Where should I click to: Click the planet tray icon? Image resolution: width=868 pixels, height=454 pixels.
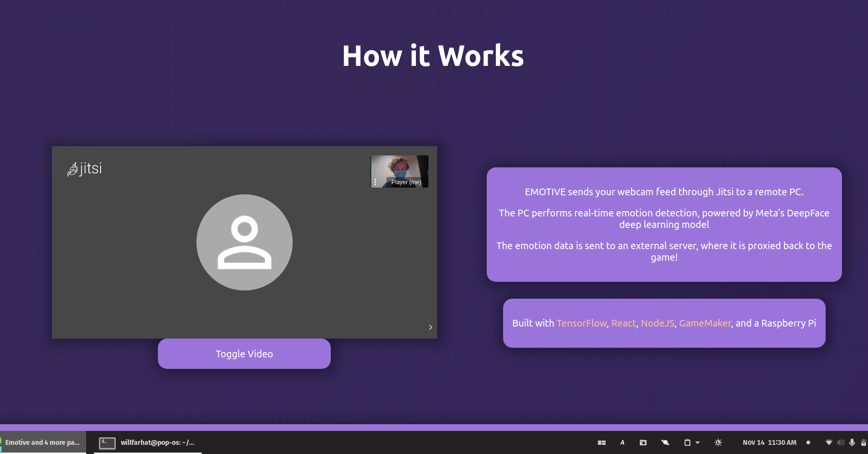(x=665, y=442)
